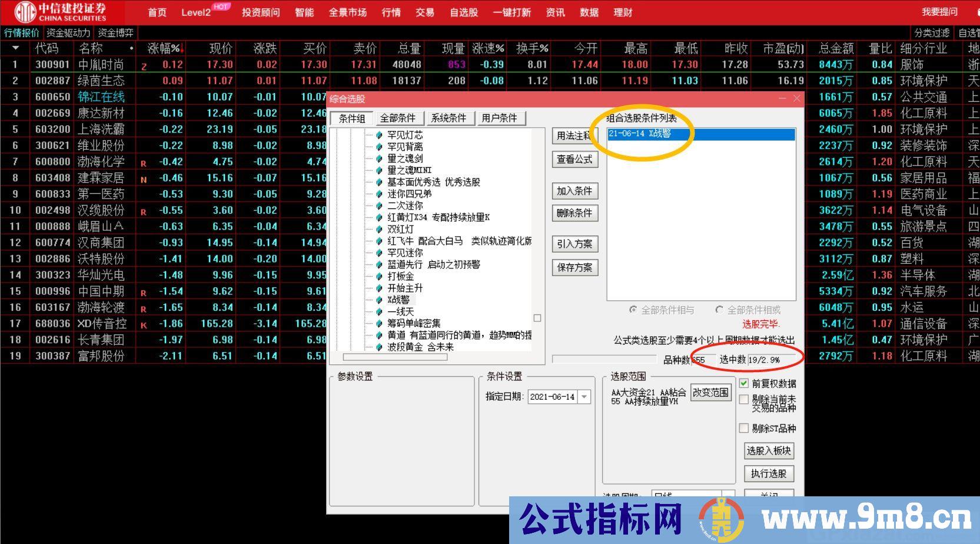
Task: Open the 全景市场 menu
Action: pyautogui.click(x=348, y=12)
